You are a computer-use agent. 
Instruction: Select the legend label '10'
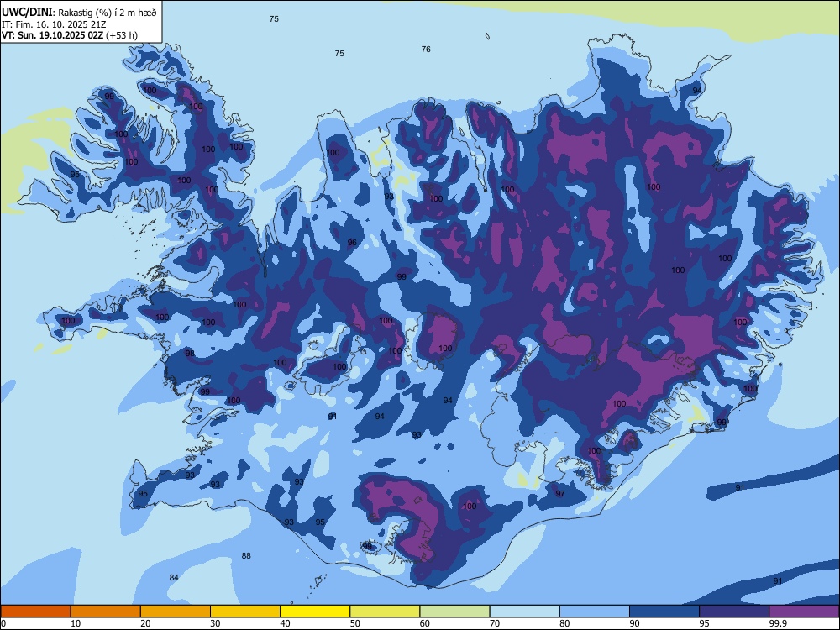click(x=76, y=623)
